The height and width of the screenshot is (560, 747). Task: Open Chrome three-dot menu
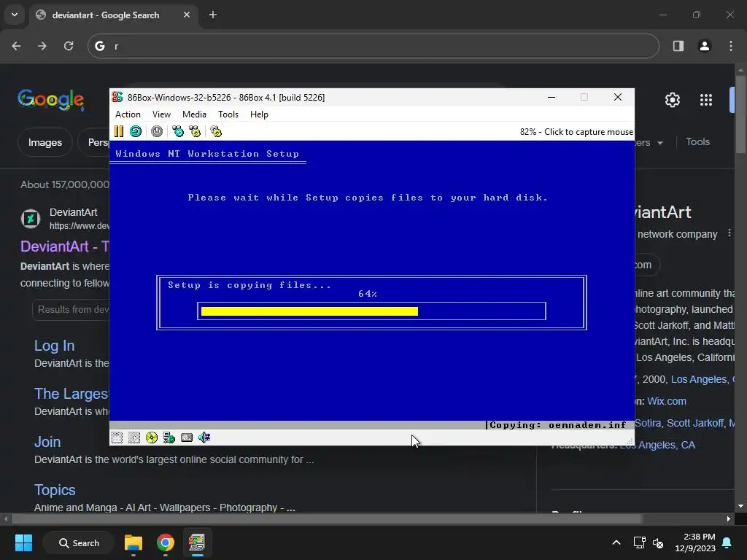731,46
